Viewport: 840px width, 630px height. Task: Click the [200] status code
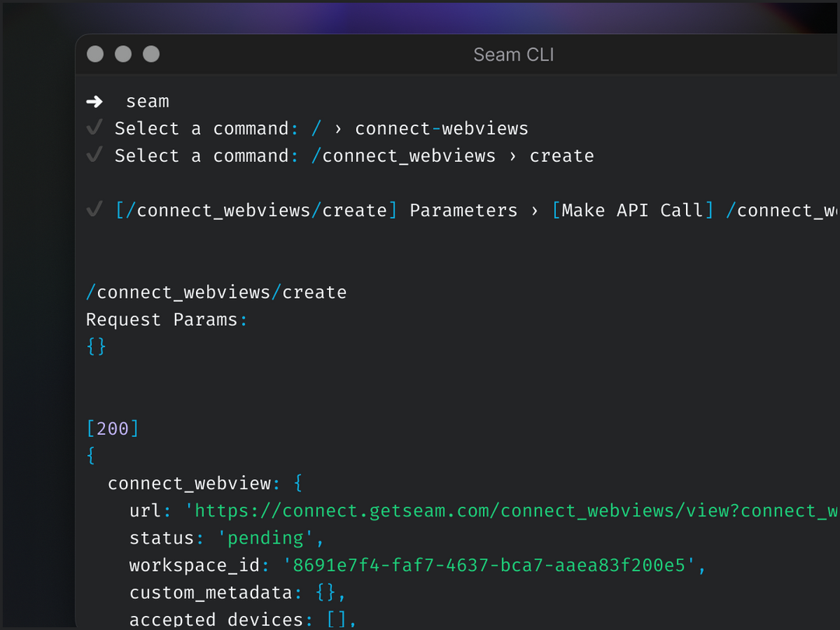113,429
